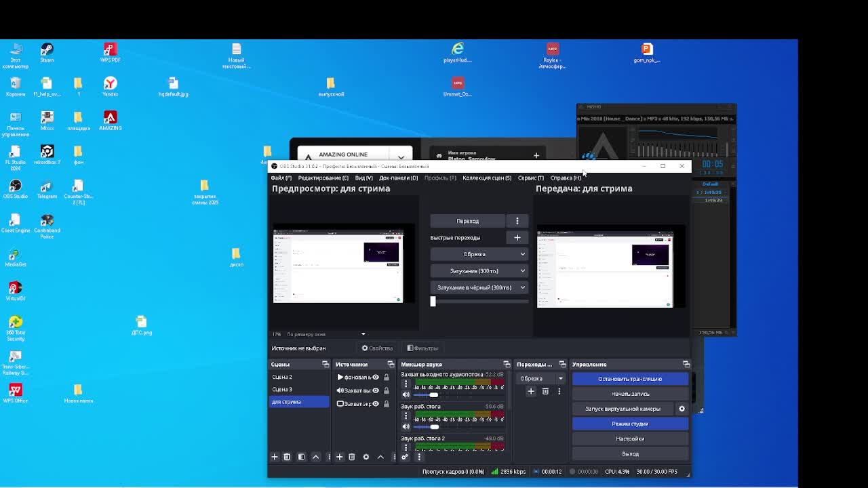Click the transition T-bar slider handle
The width and height of the screenshot is (868, 488).
pos(433,301)
